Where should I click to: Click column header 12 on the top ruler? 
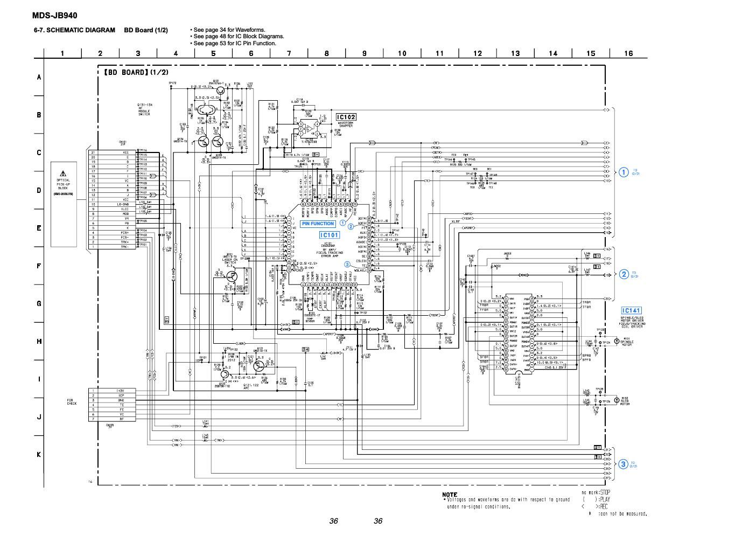pyautogui.click(x=478, y=53)
